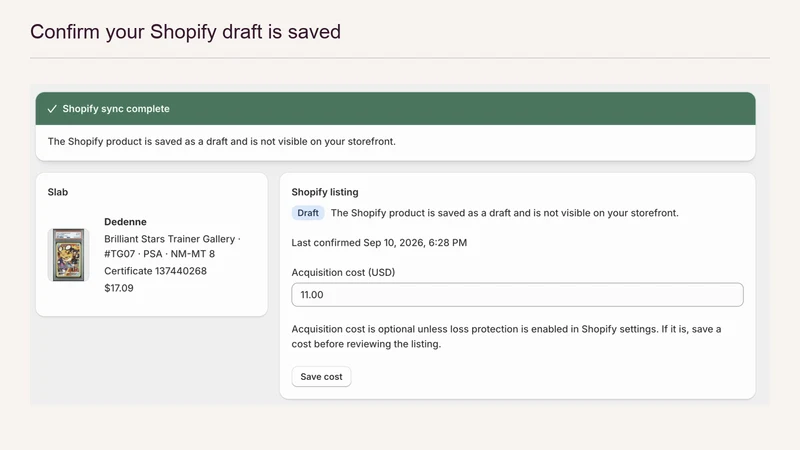The image size is (800, 450).
Task: Click the Save cost button
Action: [321, 377]
